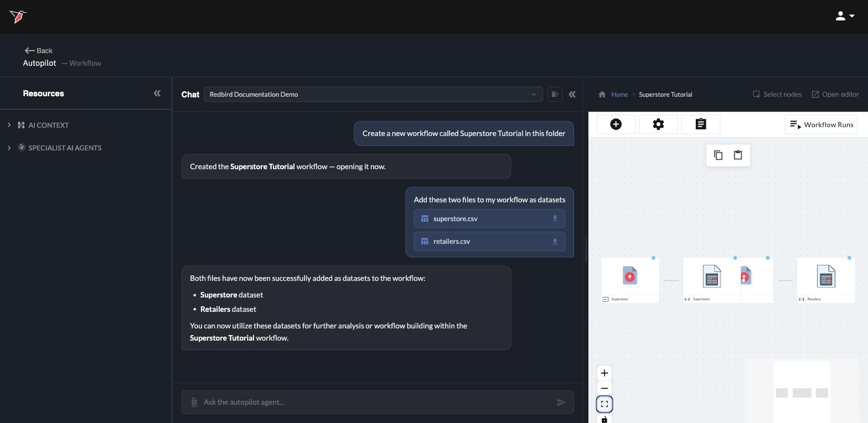Collapse the Chat panel
868x423 pixels.
(x=572, y=94)
